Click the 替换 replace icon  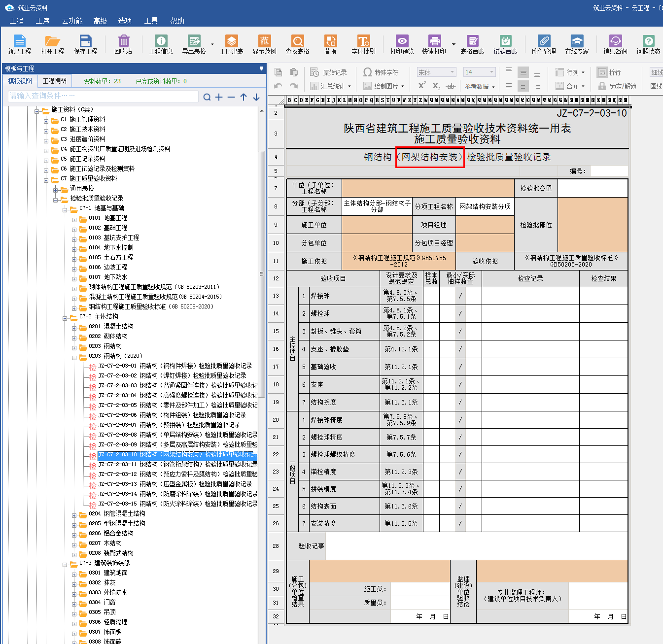(330, 44)
